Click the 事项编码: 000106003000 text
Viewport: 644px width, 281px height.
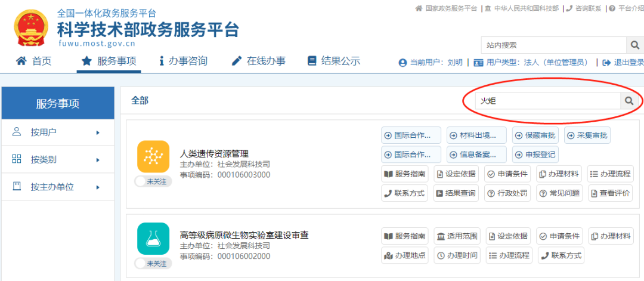(225, 175)
